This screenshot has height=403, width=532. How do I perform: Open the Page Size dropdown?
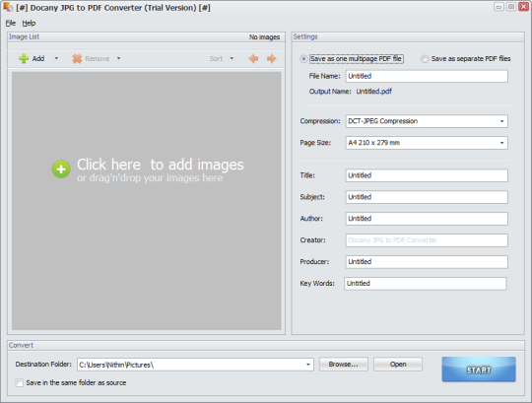coord(501,143)
